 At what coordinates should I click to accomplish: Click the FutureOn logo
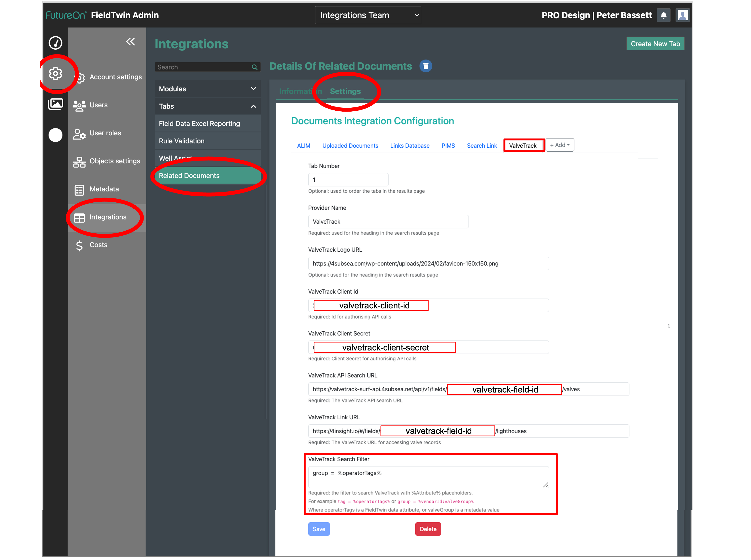[x=66, y=15]
